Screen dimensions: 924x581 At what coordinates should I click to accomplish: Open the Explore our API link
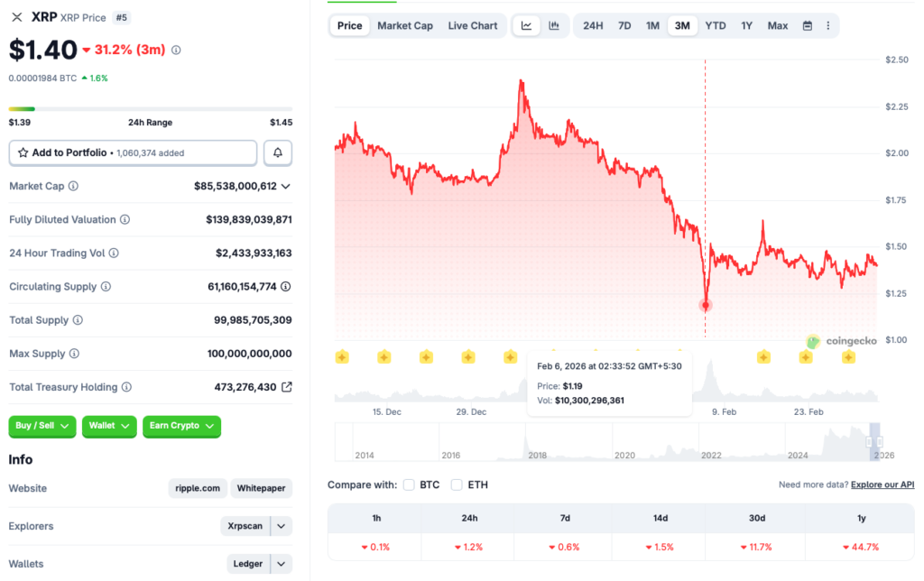882,484
